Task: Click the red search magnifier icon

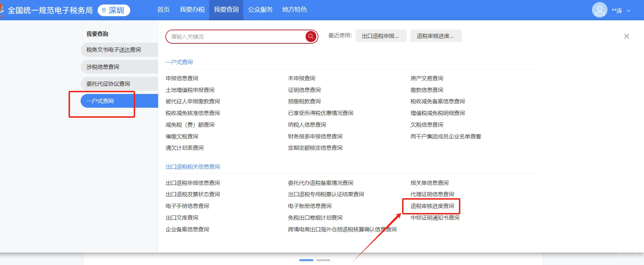Action: (311, 36)
